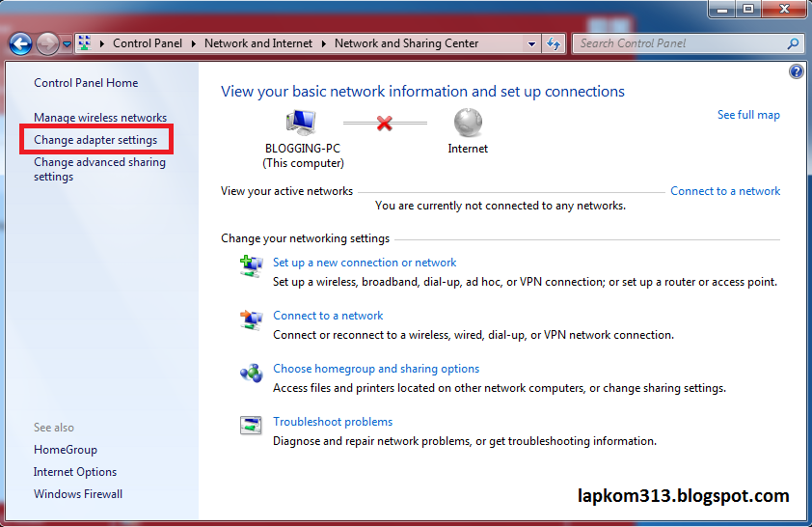Select the Control Panel breadcrumb
Screen dimensions: 812x527
click(x=148, y=43)
